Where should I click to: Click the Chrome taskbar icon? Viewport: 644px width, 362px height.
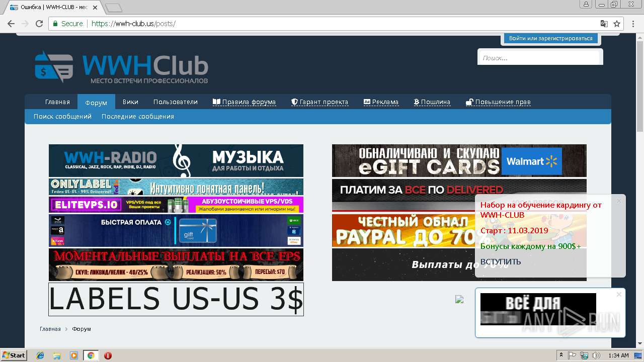[91, 355]
